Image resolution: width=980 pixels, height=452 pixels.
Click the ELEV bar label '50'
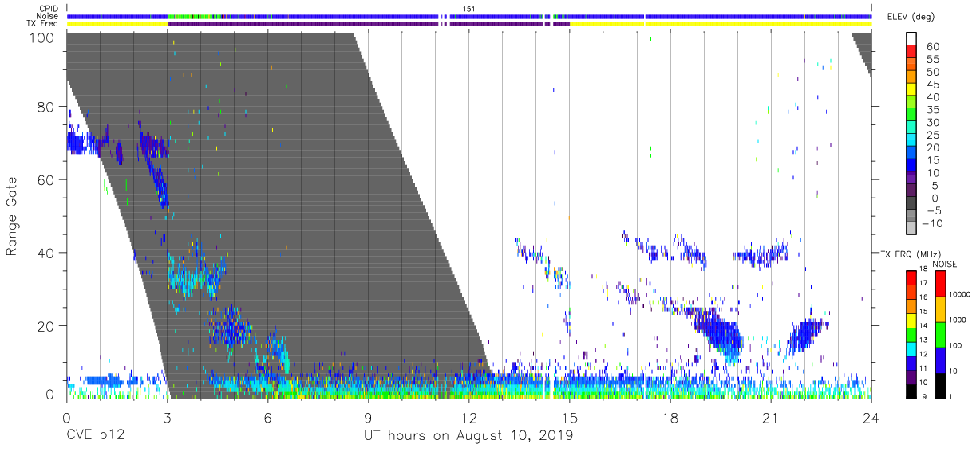pos(933,72)
